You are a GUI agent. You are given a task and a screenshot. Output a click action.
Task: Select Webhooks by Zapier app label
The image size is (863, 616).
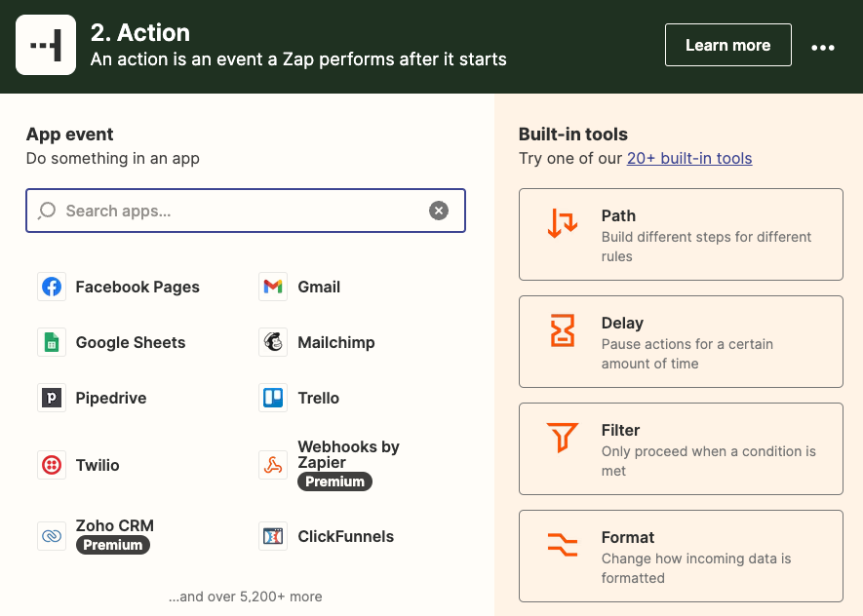click(348, 454)
